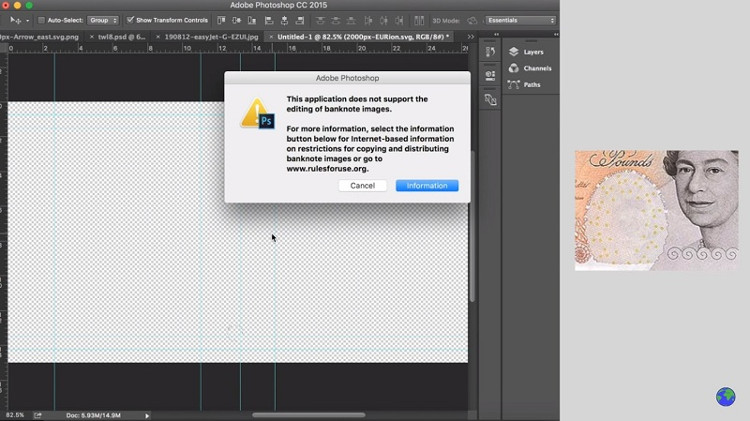Click the Photoshop warning icon in dialog
750x421 pixels.
coord(257,114)
